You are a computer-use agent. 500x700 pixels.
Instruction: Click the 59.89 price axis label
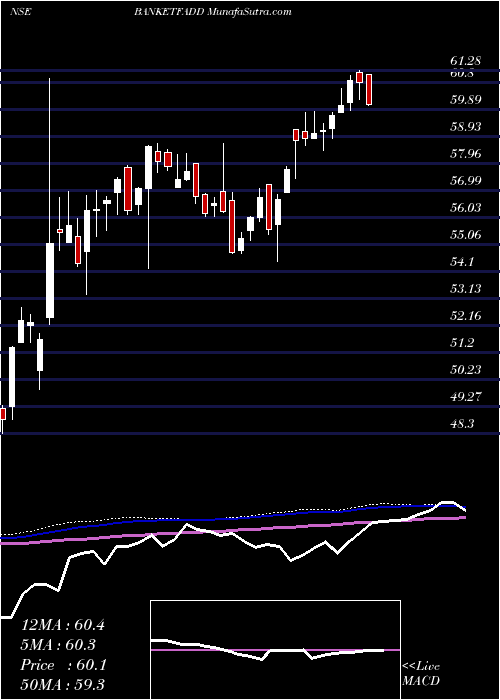[466, 99]
